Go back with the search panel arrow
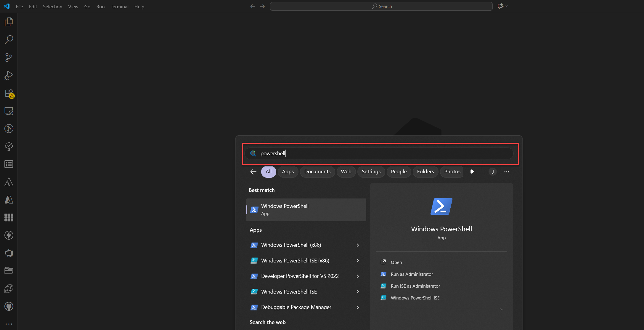 tap(253, 172)
